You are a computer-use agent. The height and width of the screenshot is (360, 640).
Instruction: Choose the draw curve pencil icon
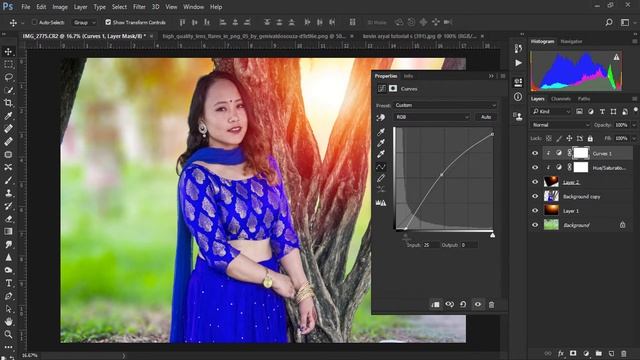pyautogui.click(x=381, y=178)
